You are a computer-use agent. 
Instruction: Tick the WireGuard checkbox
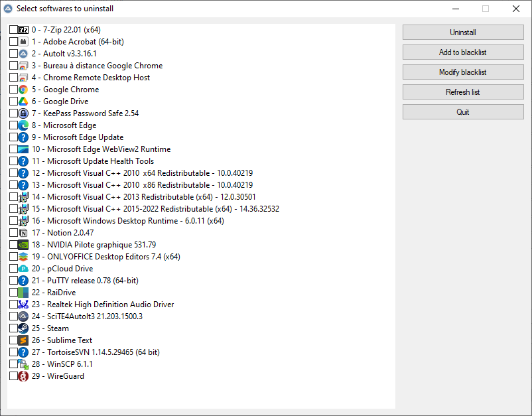click(x=13, y=376)
